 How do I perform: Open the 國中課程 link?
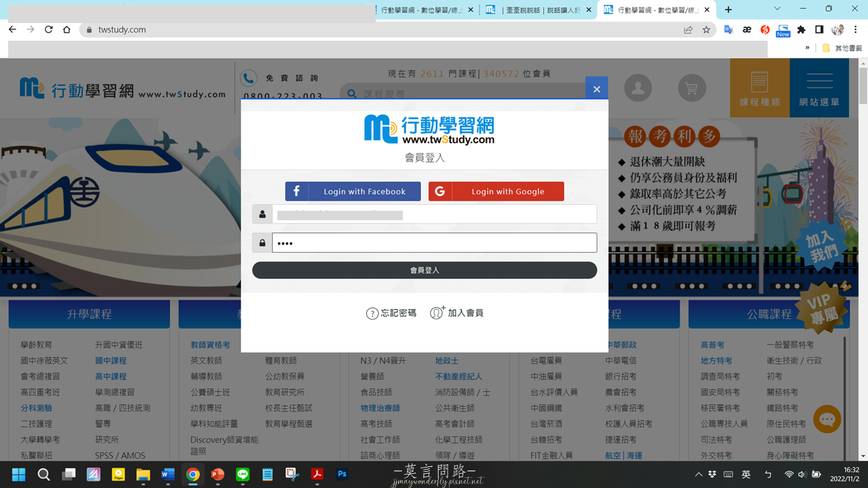pyautogui.click(x=111, y=361)
